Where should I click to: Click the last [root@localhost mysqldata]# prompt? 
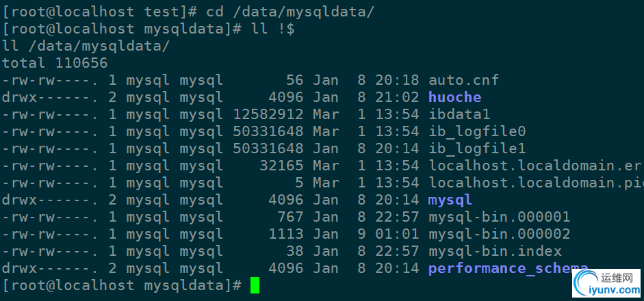click(122, 286)
